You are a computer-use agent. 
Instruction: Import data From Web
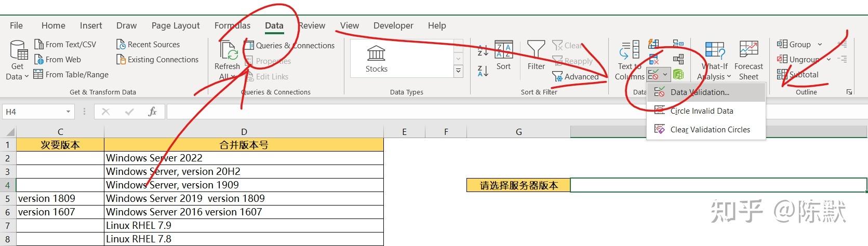(x=57, y=60)
